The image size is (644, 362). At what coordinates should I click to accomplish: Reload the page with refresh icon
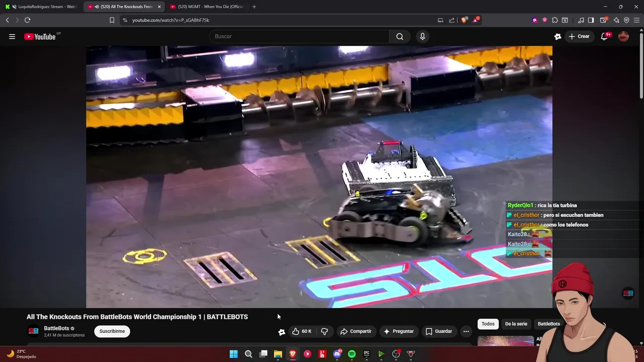(27, 20)
